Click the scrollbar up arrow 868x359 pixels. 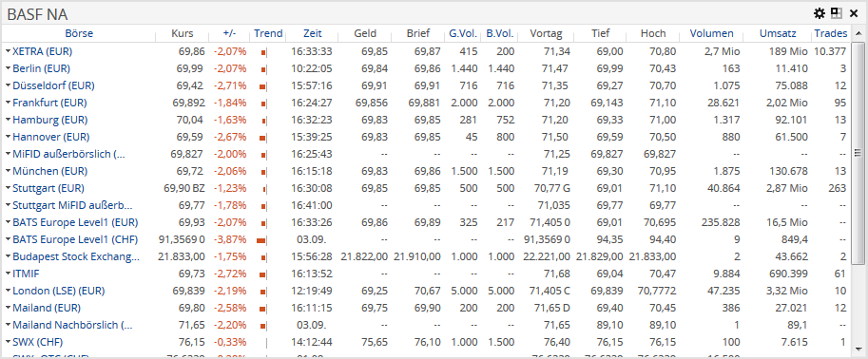click(x=858, y=34)
